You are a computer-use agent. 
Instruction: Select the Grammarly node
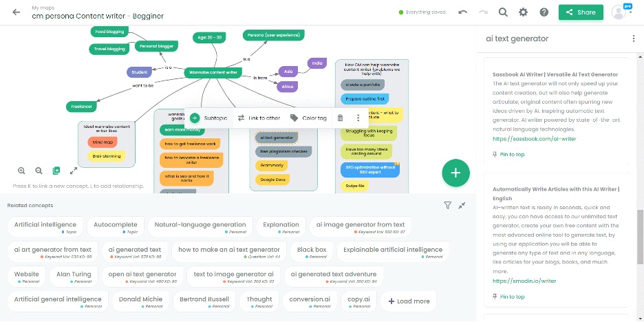coord(272,166)
